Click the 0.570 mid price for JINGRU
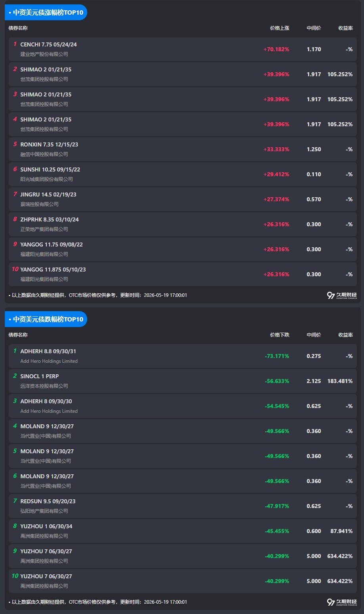This screenshot has width=364, height=614. pyautogui.click(x=314, y=200)
